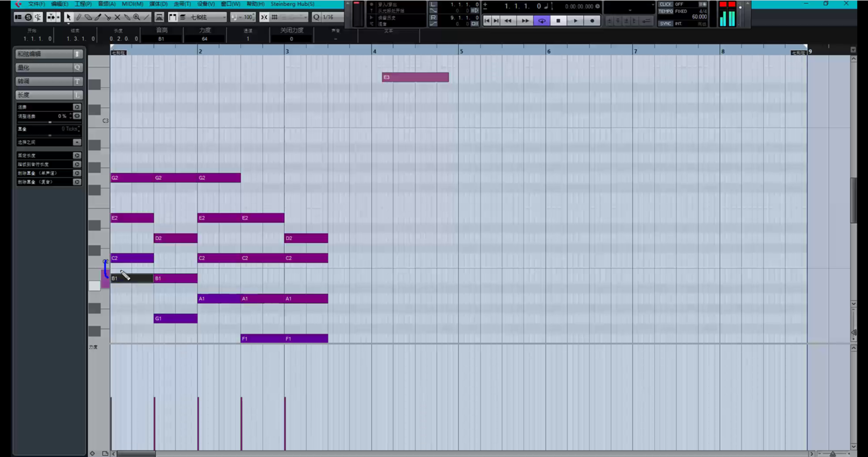868x457 pixels.
Task: Select the Line tool
Action: pos(146,17)
